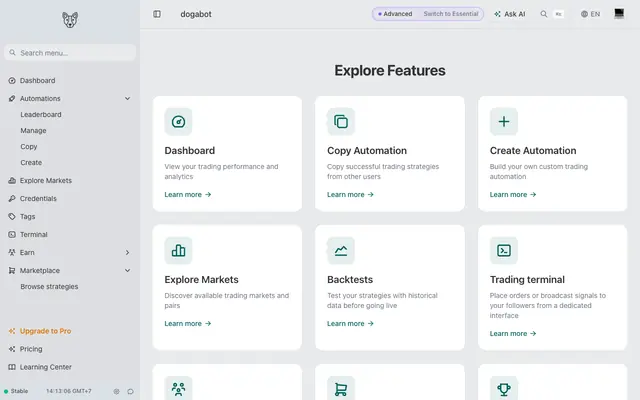Click the dogabot dog logo

[70, 20]
